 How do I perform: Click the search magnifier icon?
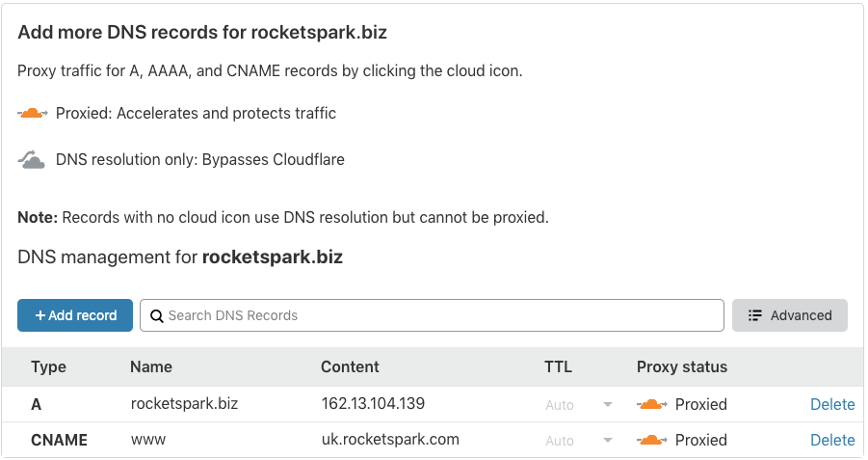(157, 316)
